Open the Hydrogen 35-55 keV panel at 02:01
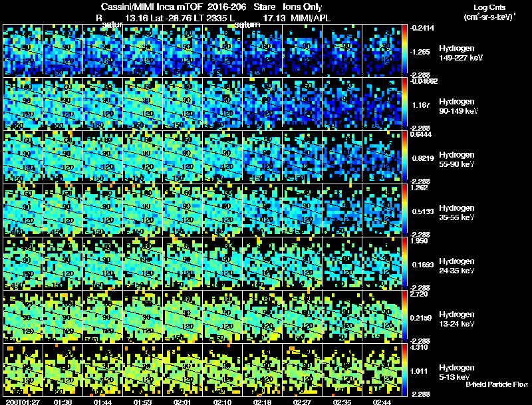 182,210
